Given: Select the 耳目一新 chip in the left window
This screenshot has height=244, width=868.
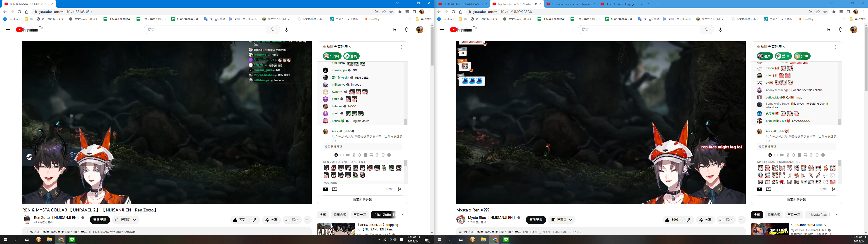Looking at the screenshot, I should click(360, 215).
